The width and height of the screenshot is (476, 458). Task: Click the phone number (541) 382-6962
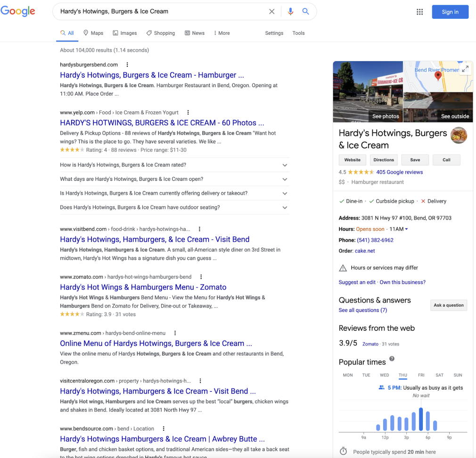point(375,240)
